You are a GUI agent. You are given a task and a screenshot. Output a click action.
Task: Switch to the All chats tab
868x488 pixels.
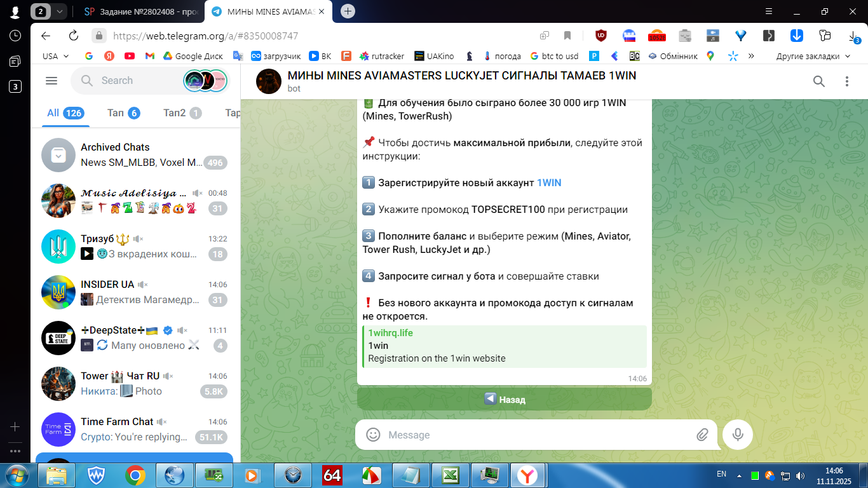tap(65, 113)
